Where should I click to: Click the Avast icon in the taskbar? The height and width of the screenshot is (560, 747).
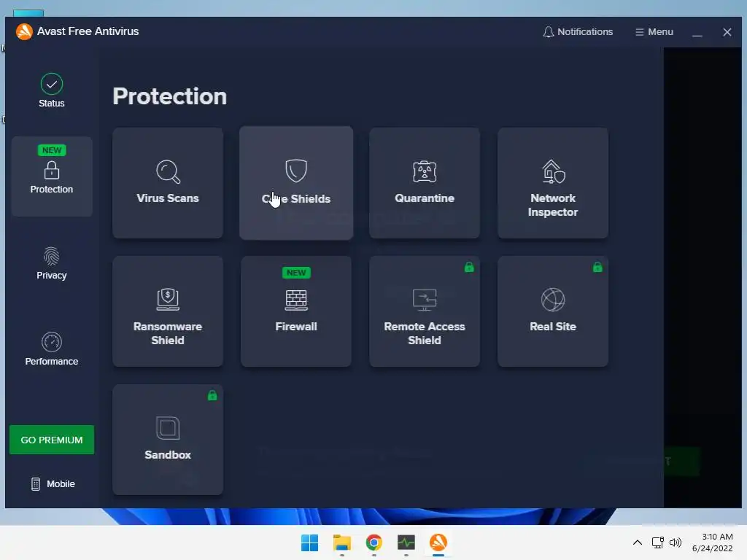point(438,542)
